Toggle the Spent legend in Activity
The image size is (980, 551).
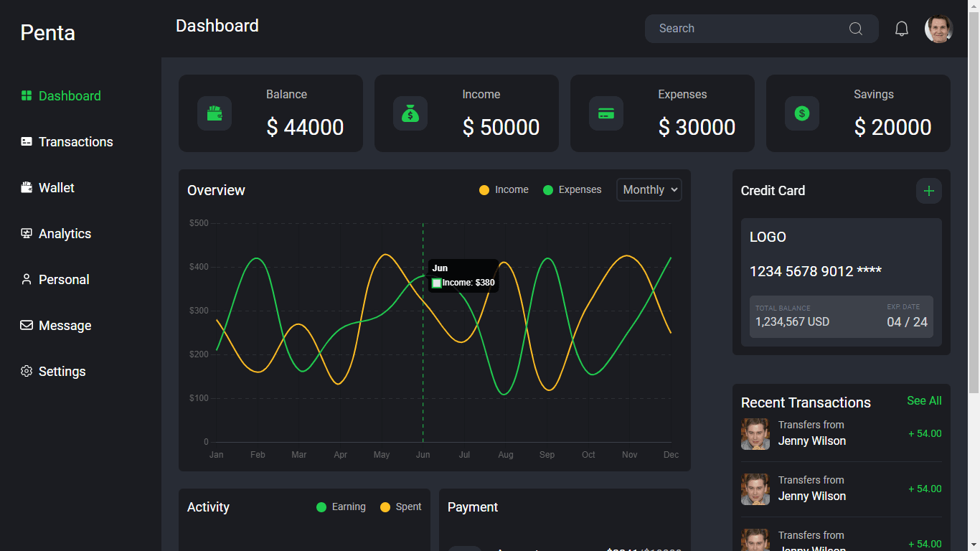click(400, 507)
